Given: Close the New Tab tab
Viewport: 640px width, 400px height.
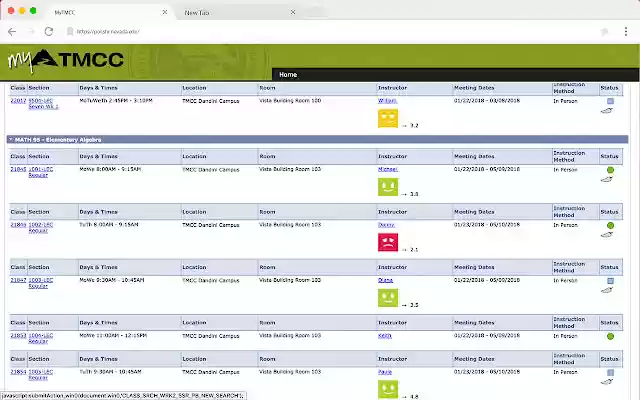Looking at the screenshot, I should pyautogui.click(x=293, y=12).
